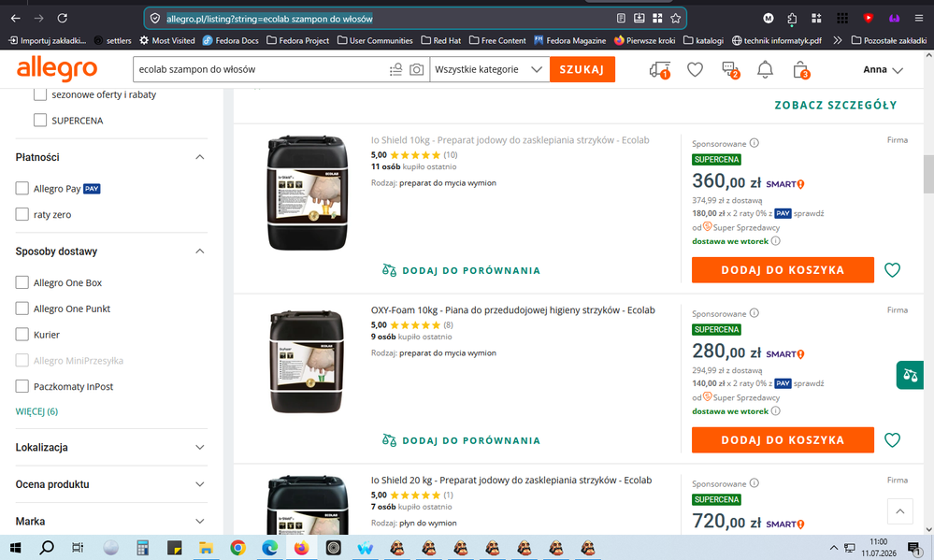Click sponsored info icon for Io Shield 20 kg
This screenshot has width=934, height=560.
[x=754, y=482]
